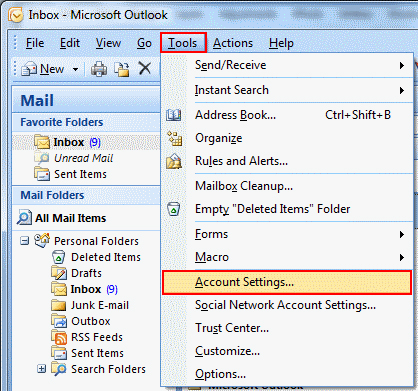The width and height of the screenshot is (418, 391).
Task: Expand the Send/Receive submenu arrow
Action: (x=402, y=65)
